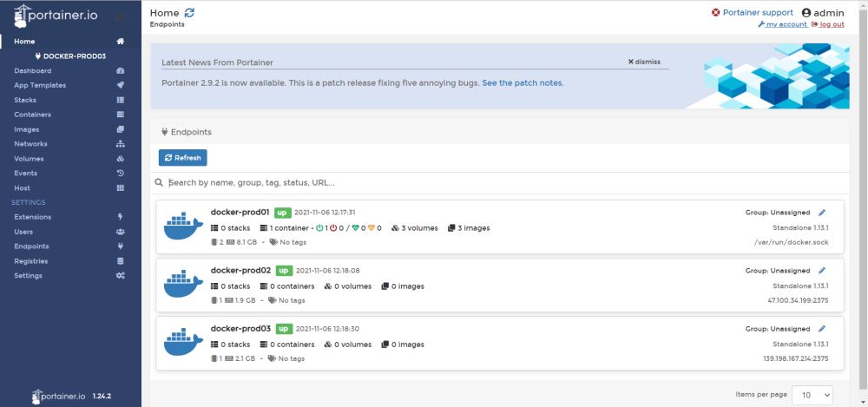This screenshot has height=407, width=868.
Task: Toggle the sidebar collapse icon next to logo
Action: coord(120,17)
